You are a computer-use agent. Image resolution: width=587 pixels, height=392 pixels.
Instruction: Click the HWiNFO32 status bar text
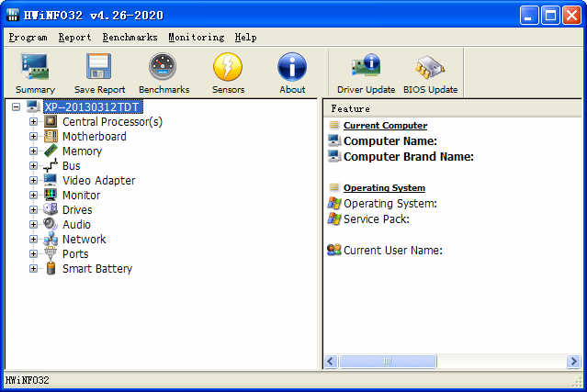(28, 380)
